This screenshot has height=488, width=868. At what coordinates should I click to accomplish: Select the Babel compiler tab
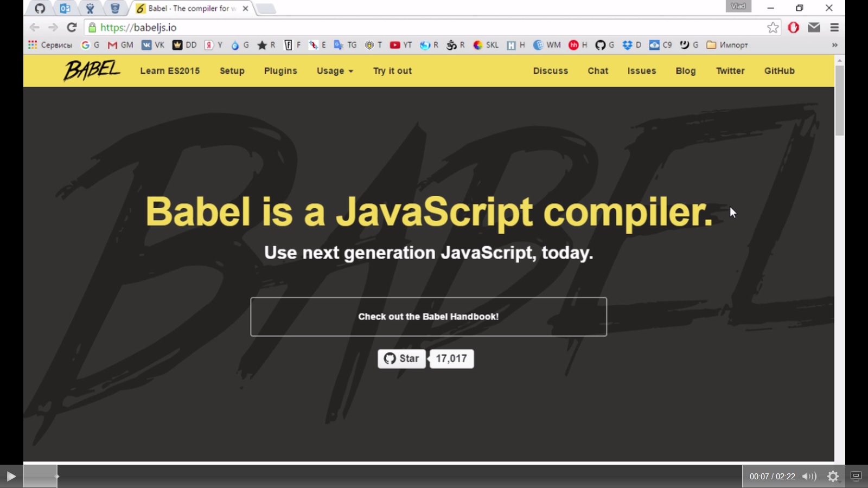(x=190, y=8)
